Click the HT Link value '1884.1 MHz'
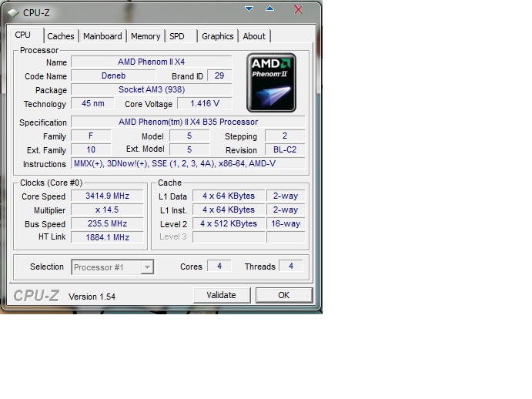This screenshot has height=399, width=532. click(x=107, y=237)
